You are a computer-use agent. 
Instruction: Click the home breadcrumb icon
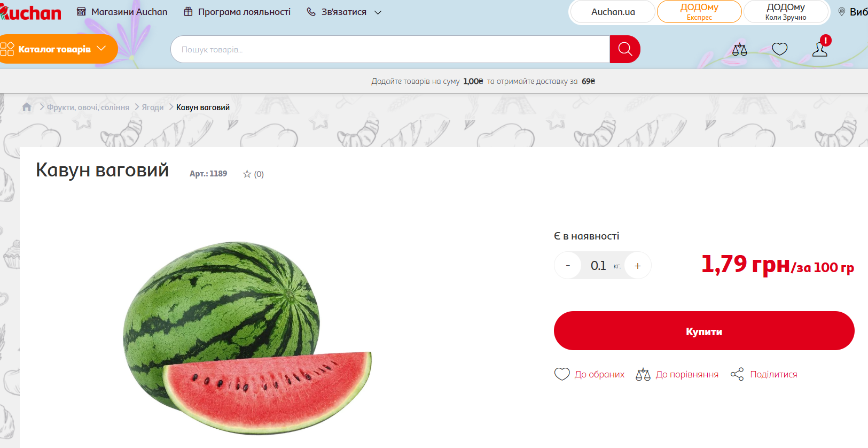[x=27, y=107]
